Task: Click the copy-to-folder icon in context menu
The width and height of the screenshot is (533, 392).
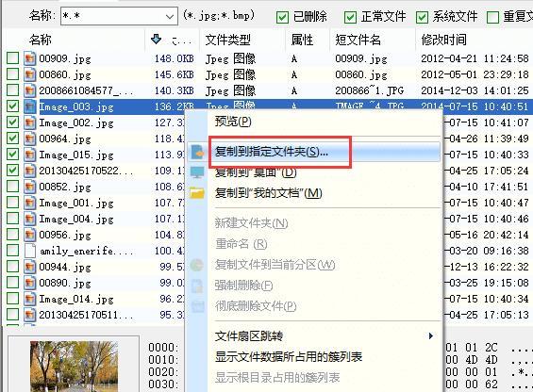Action: [x=197, y=152]
